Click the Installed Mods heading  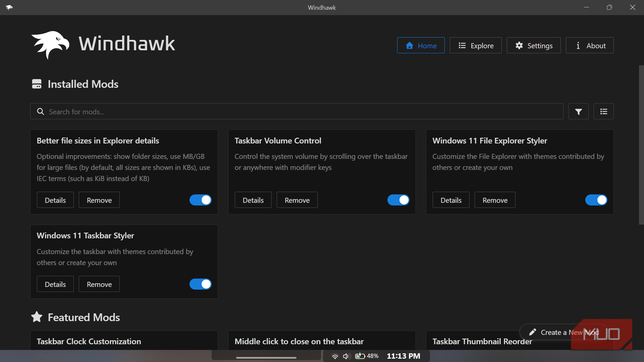(x=83, y=84)
